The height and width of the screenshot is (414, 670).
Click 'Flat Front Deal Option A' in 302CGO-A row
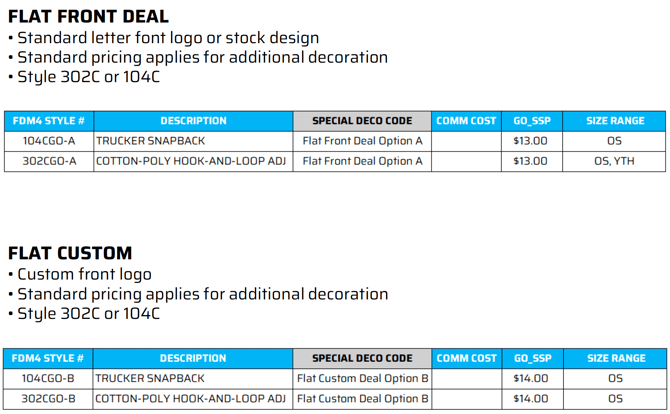coord(363,161)
